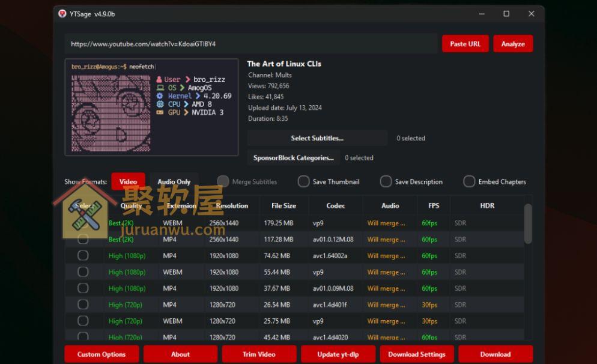Select the High (1080p) MP4 37.67 MB checkbox
The height and width of the screenshot is (364, 597).
83,288
